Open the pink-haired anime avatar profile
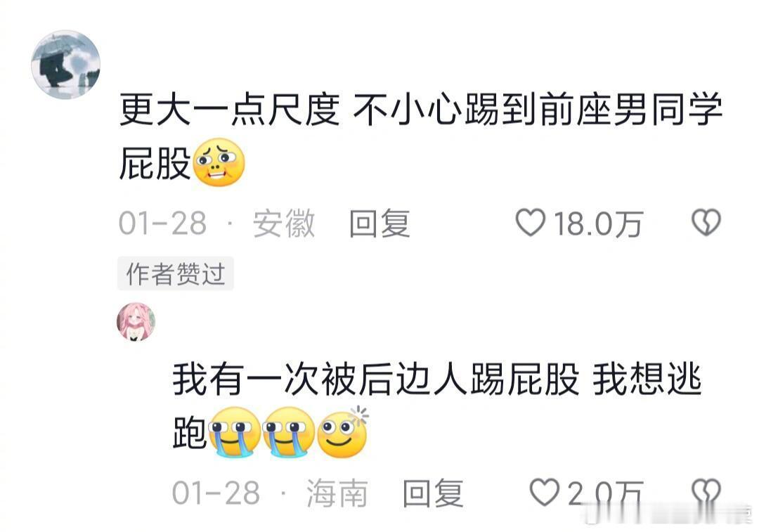This screenshot has height=532, width=759. [136, 322]
